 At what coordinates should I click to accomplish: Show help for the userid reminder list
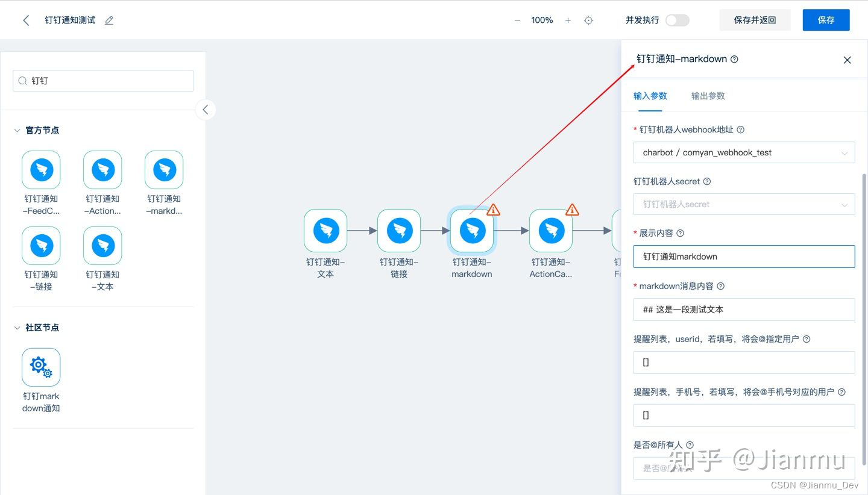(807, 339)
